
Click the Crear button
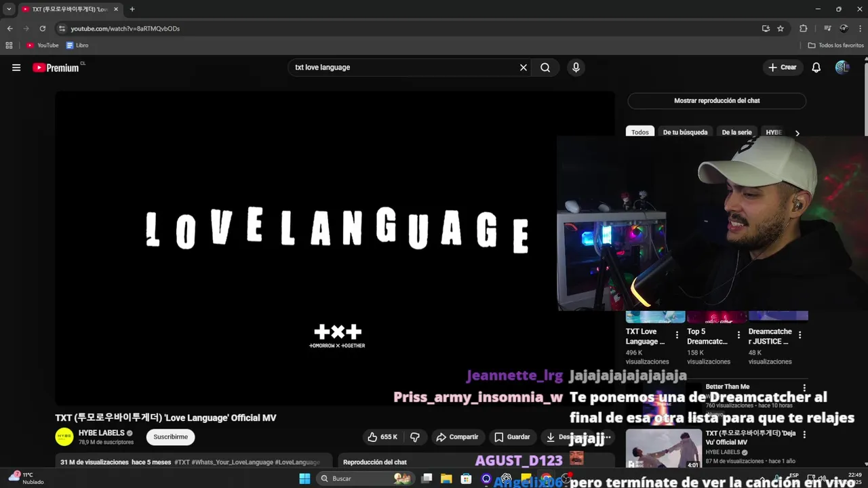(x=782, y=67)
